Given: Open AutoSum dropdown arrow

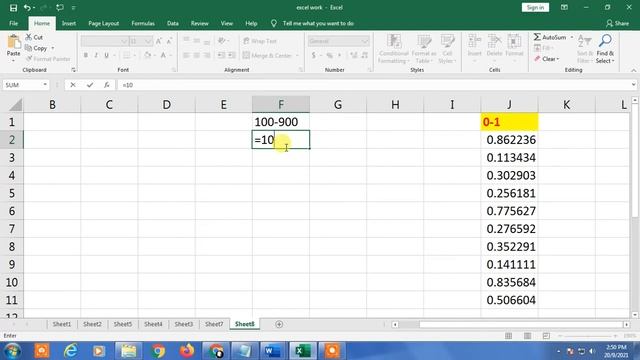Looking at the screenshot, I should [x=571, y=37].
